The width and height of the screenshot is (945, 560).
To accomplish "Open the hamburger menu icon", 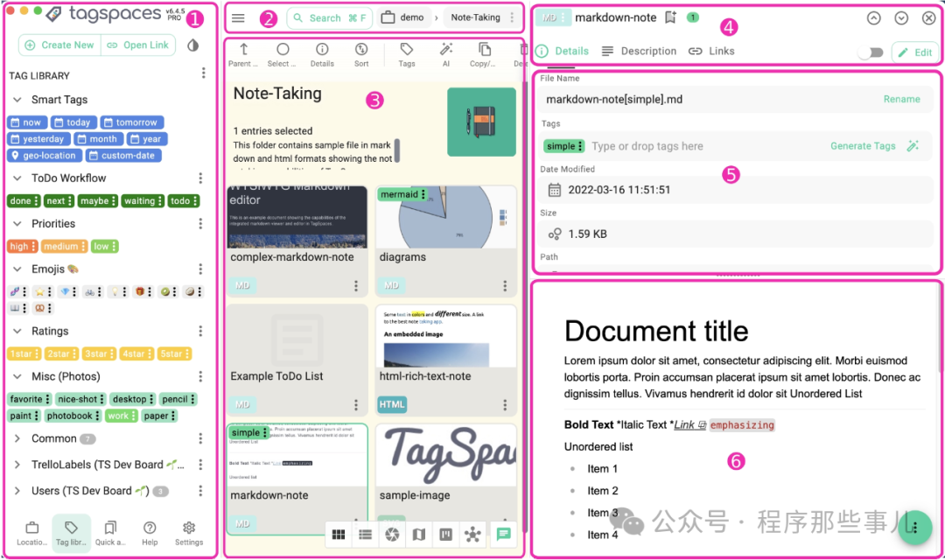I will 238,17.
